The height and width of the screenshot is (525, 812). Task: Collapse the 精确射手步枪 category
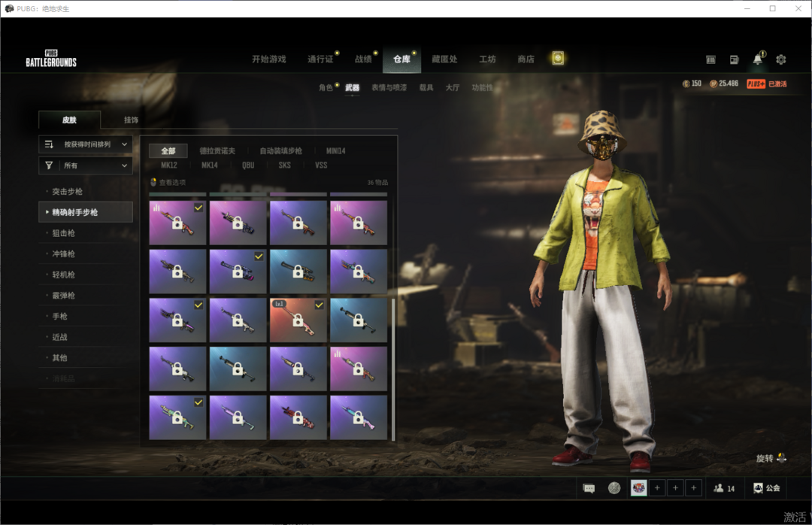tap(86, 212)
